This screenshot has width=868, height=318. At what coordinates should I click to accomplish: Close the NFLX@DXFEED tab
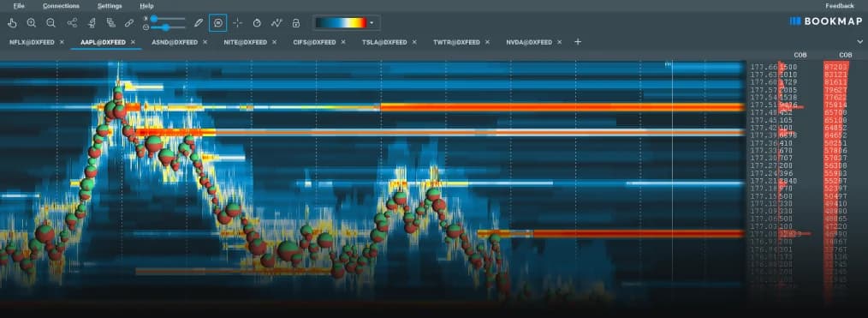[x=62, y=42]
